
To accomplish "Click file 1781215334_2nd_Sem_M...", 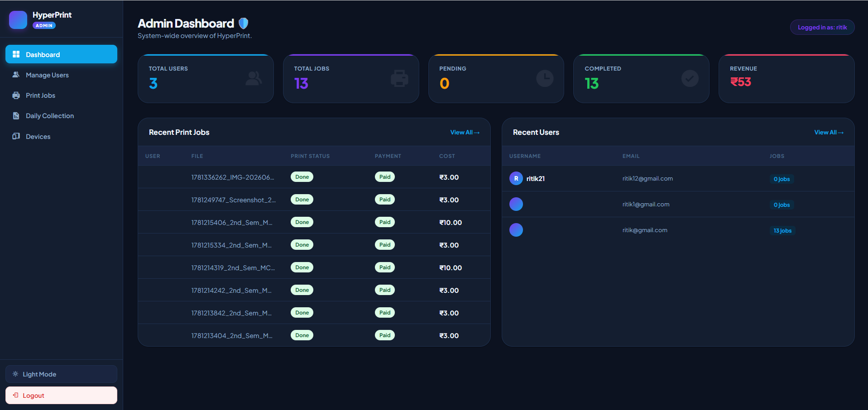I will pos(231,245).
